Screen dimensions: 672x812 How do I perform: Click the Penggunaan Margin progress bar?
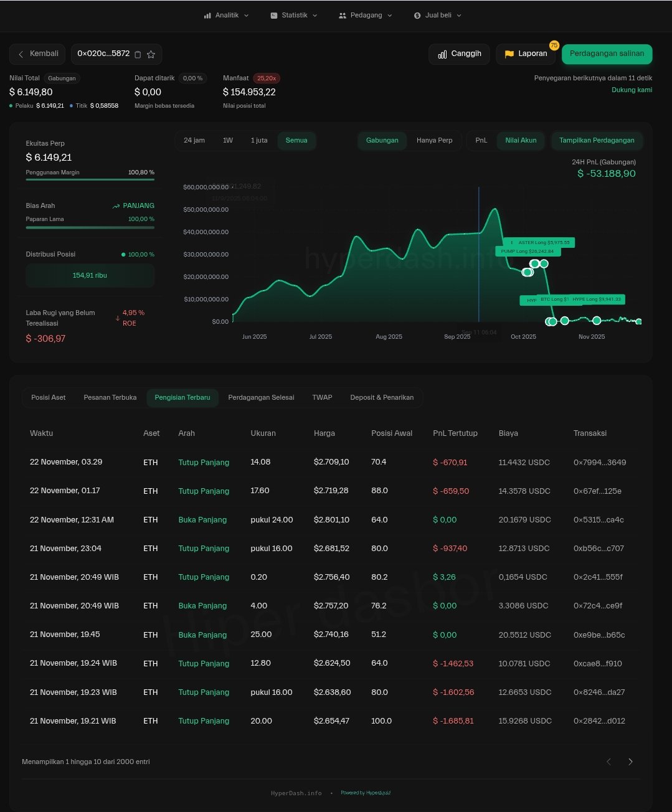90,179
